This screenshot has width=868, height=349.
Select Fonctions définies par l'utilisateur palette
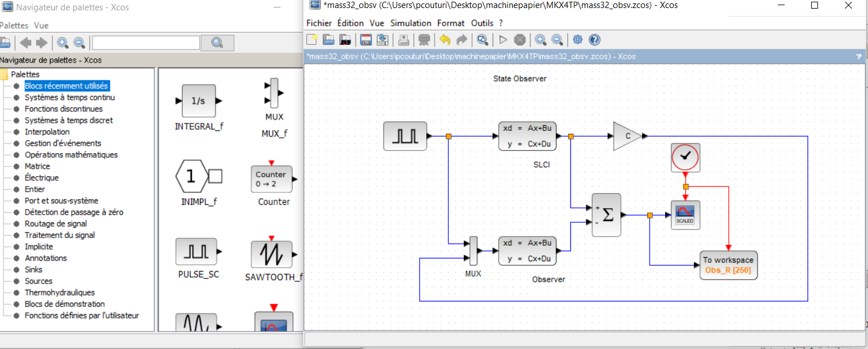82,315
